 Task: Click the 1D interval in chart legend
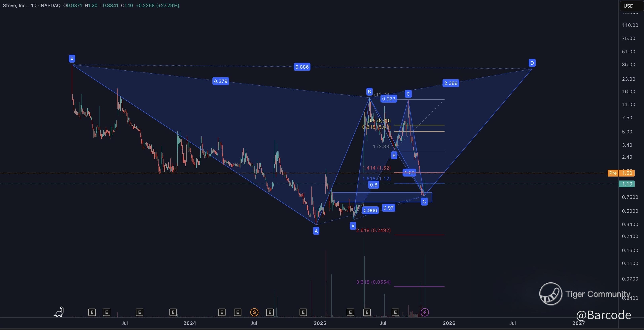coord(34,6)
